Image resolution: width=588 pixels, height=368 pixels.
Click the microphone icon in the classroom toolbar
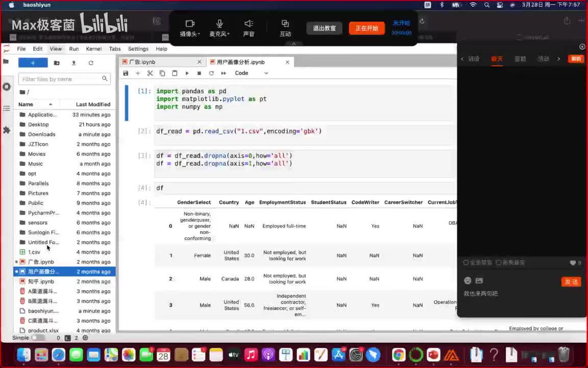[219, 24]
